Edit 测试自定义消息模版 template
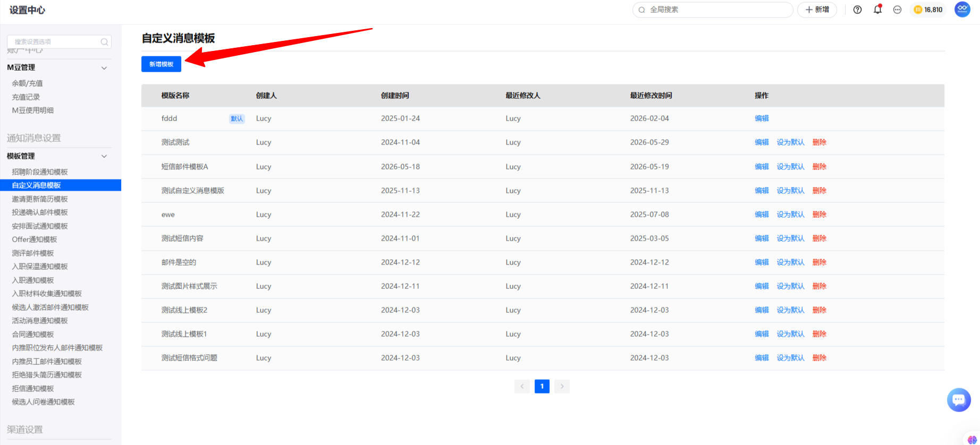Viewport: 980px width, 445px height. 762,191
